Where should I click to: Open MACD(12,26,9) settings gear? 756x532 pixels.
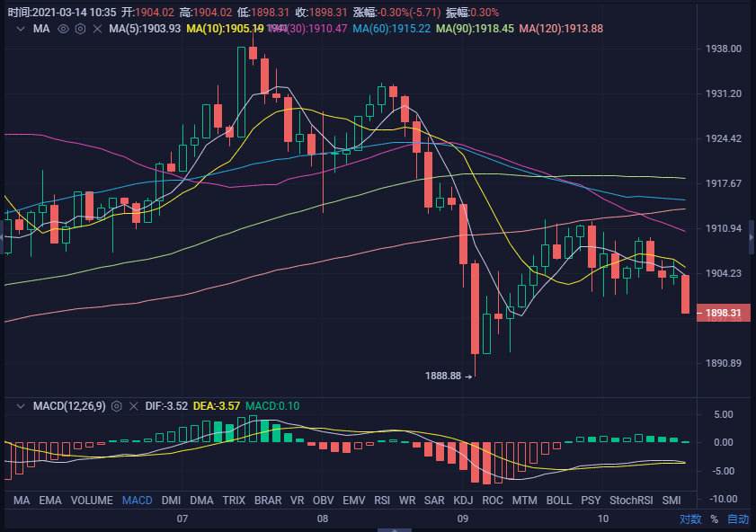[x=117, y=406]
